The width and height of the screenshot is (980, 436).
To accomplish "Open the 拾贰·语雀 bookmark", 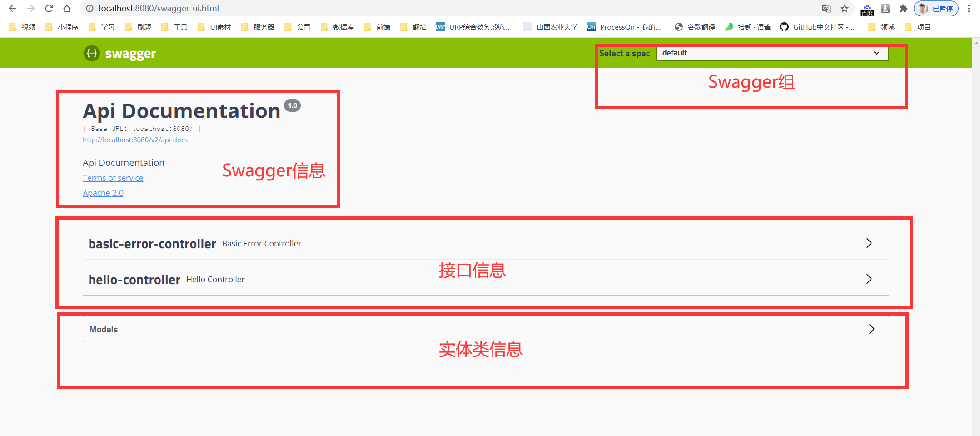I will tap(747, 27).
